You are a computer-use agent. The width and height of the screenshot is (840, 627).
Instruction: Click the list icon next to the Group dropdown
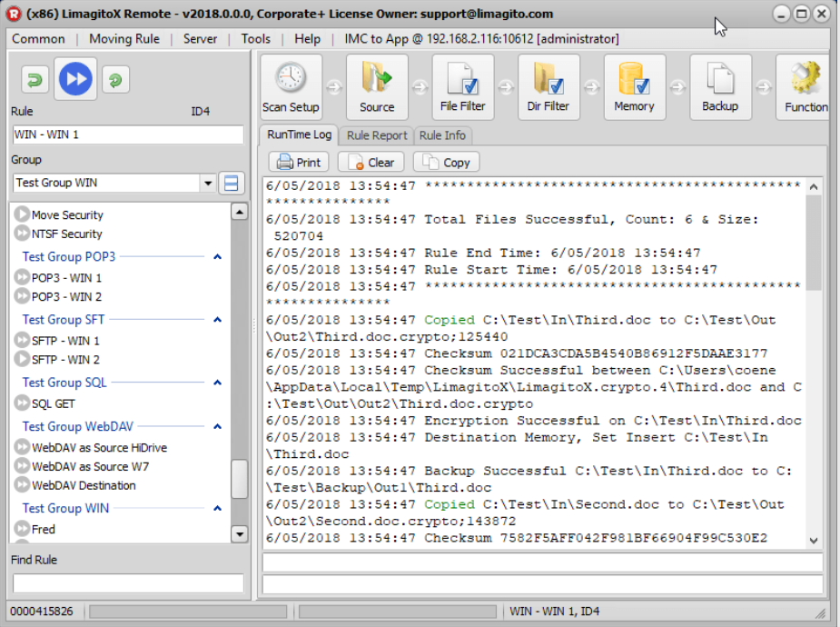(232, 182)
